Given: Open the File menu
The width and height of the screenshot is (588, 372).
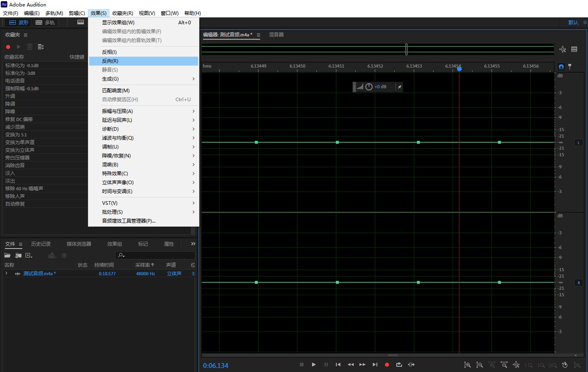Looking at the screenshot, I should (11, 13).
